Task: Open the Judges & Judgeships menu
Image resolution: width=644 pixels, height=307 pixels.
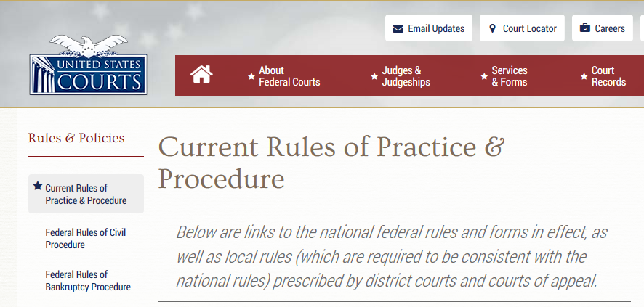Action: pyautogui.click(x=406, y=76)
